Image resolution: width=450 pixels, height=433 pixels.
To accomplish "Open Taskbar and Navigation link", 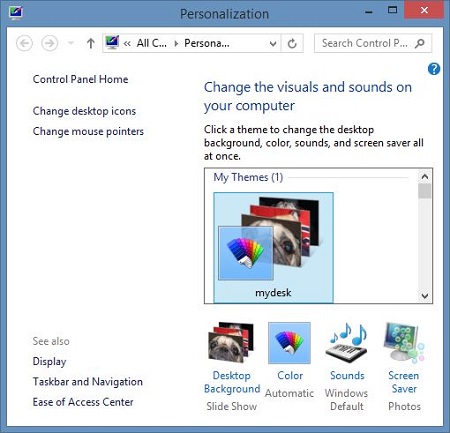I will pyautogui.click(x=88, y=382).
